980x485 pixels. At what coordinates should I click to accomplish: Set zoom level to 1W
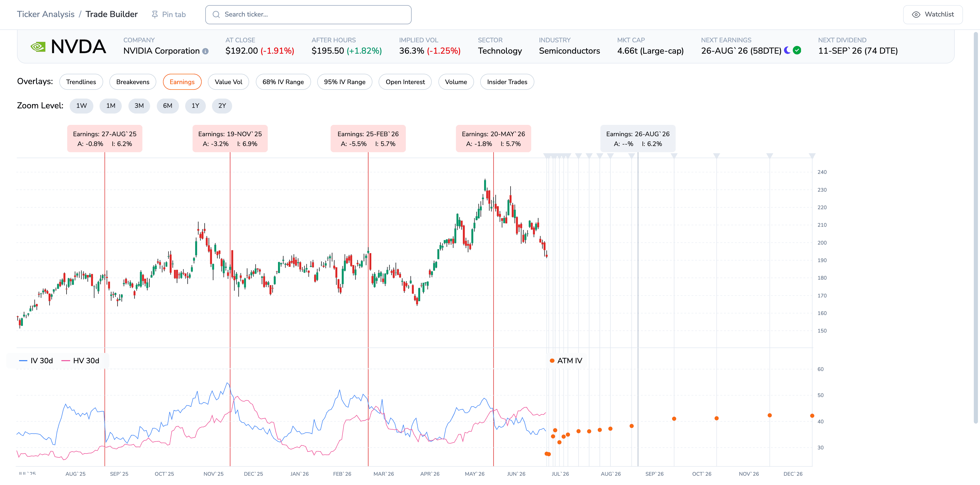81,106
